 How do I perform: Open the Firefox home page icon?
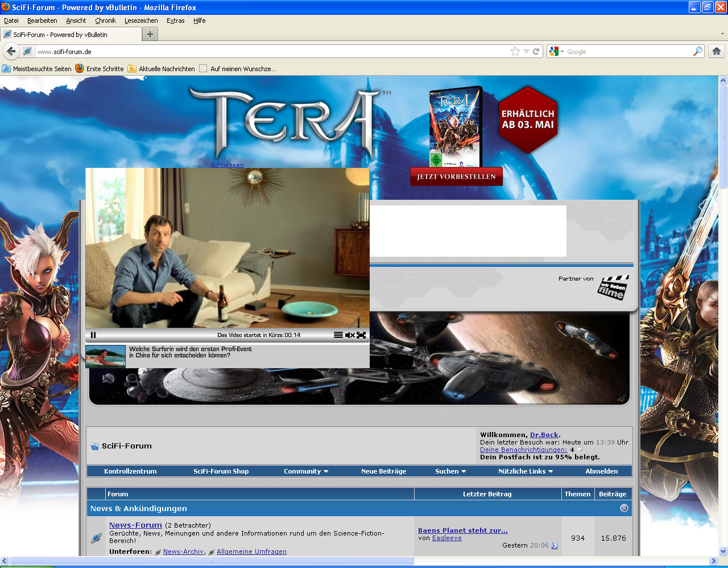click(717, 51)
